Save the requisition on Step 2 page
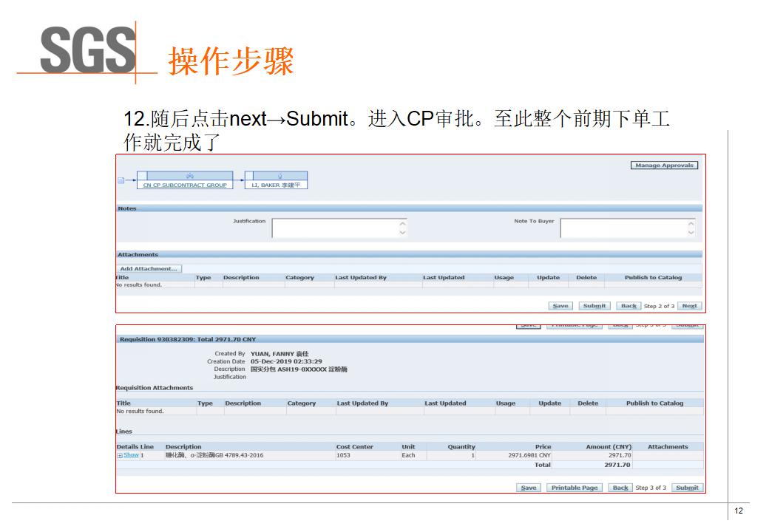769x532 pixels. 560,306
